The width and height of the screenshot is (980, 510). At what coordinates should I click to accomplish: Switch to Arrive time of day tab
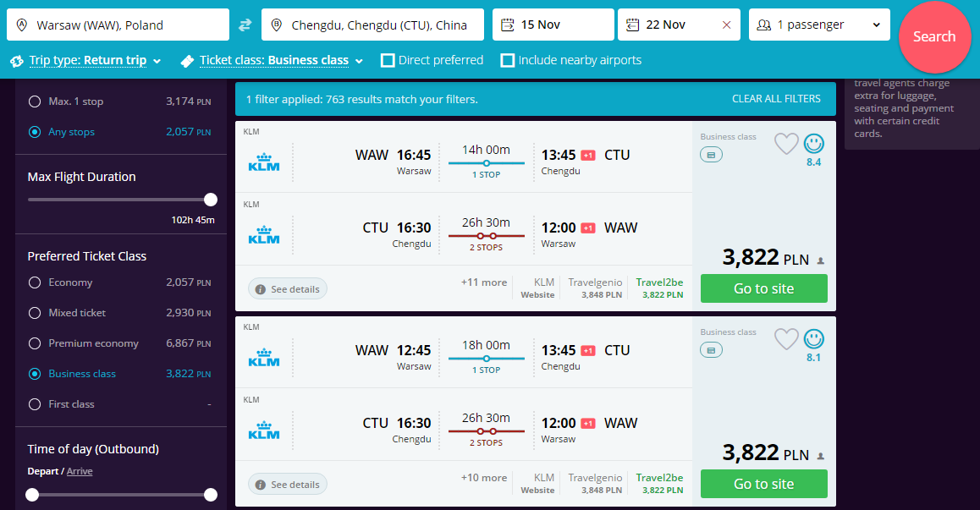click(80, 471)
